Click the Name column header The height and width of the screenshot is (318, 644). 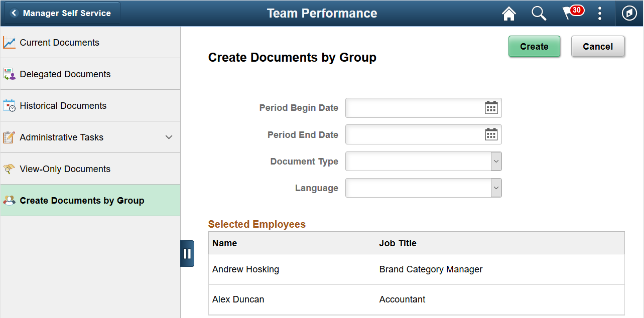coord(224,243)
